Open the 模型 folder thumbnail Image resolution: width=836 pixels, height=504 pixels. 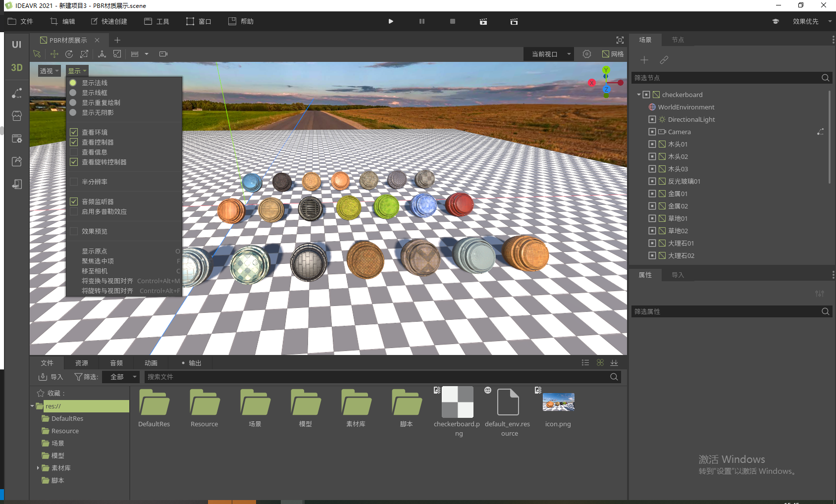[x=305, y=402]
